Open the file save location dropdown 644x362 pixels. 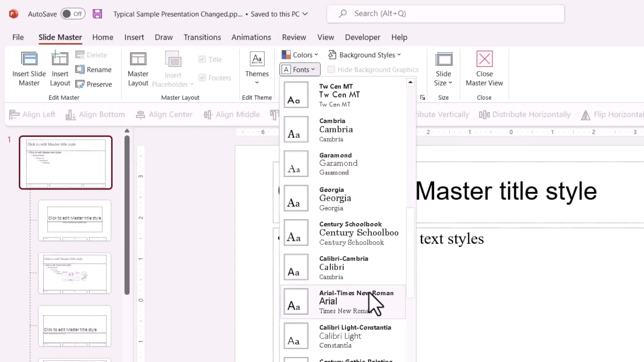point(305,14)
